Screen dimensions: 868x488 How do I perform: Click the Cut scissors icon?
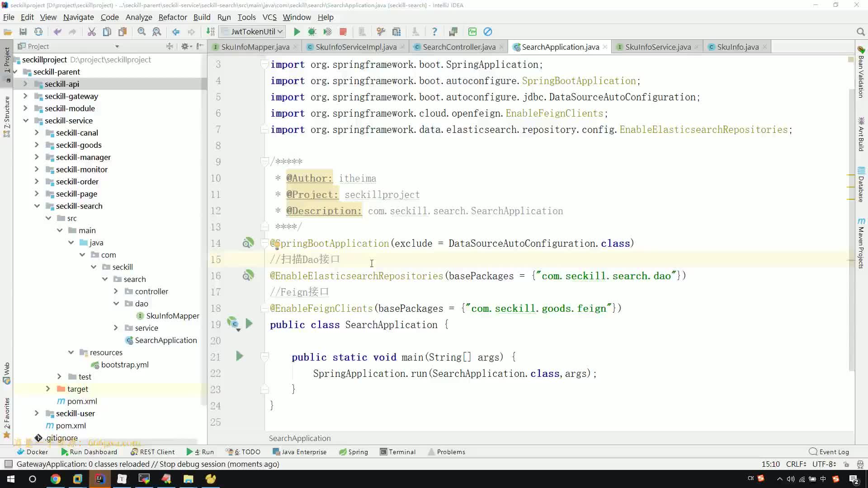pos(91,32)
